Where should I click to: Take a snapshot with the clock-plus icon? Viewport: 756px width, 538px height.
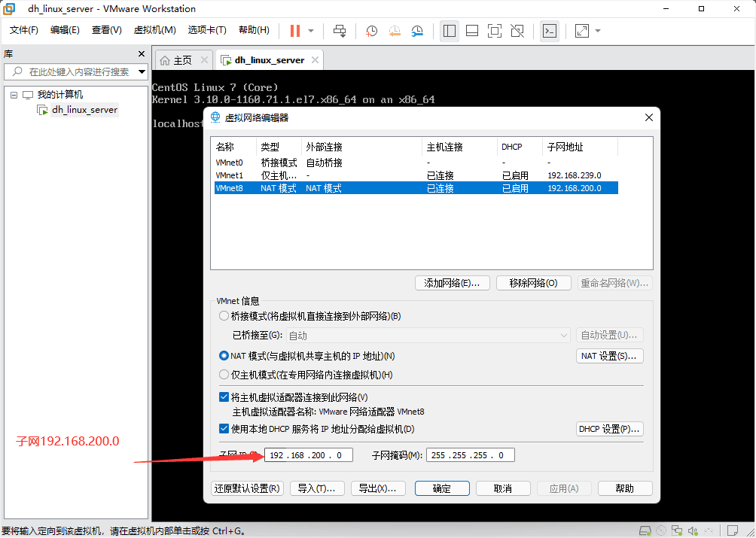tap(371, 31)
